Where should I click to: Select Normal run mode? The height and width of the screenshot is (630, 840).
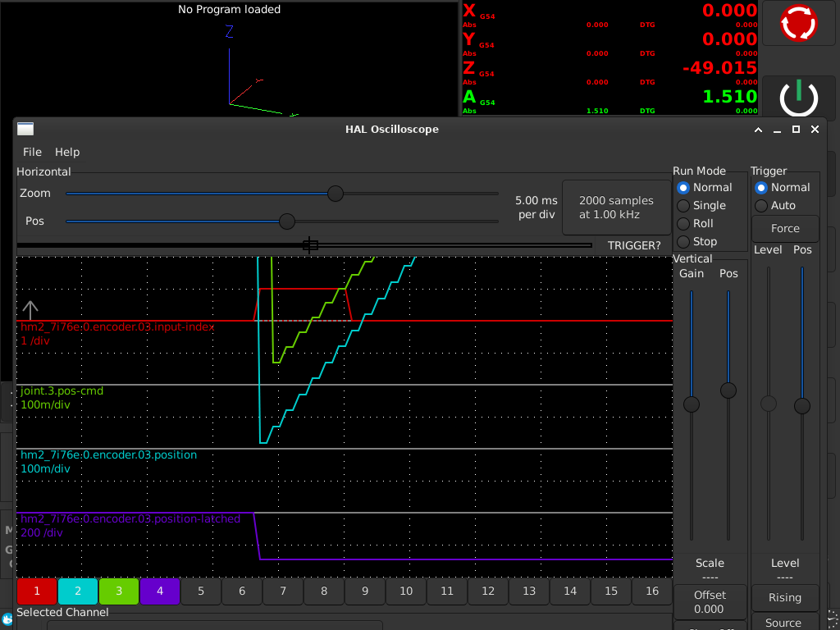pos(683,188)
